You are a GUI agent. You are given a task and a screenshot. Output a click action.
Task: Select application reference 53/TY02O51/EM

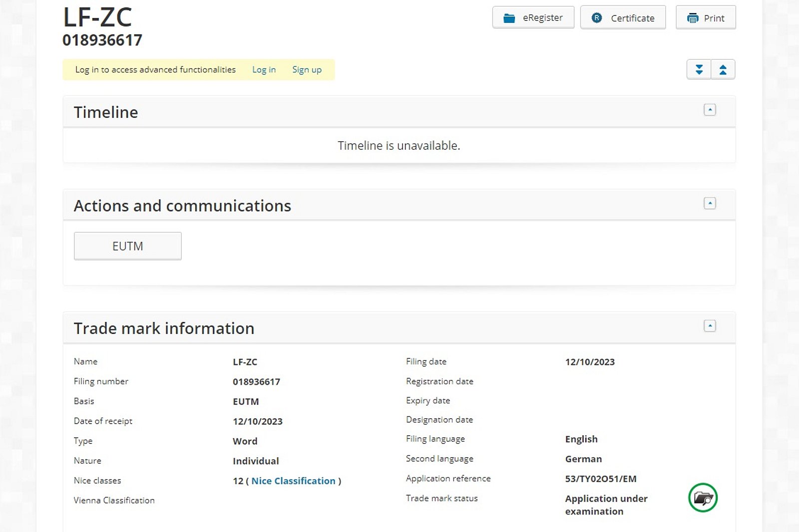[601, 479]
